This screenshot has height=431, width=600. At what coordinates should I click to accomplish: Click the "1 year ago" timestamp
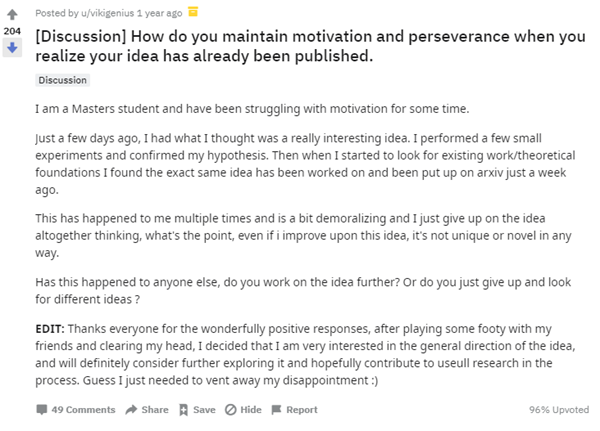pos(159,12)
